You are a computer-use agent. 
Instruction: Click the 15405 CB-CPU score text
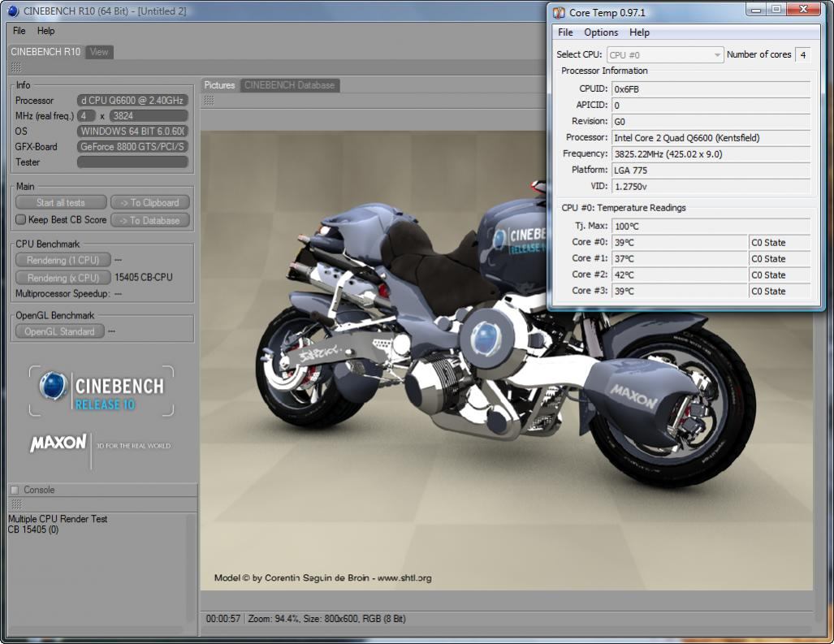tap(144, 277)
